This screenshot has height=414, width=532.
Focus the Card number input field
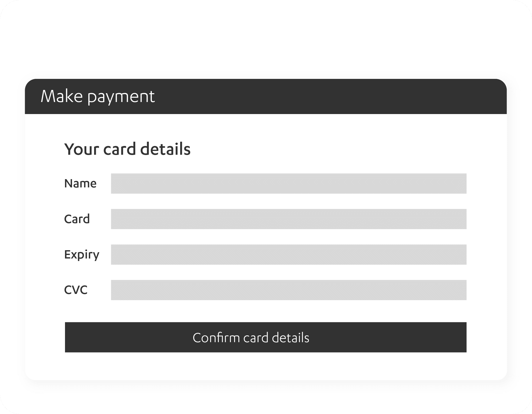pyautogui.click(x=289, y=219)
